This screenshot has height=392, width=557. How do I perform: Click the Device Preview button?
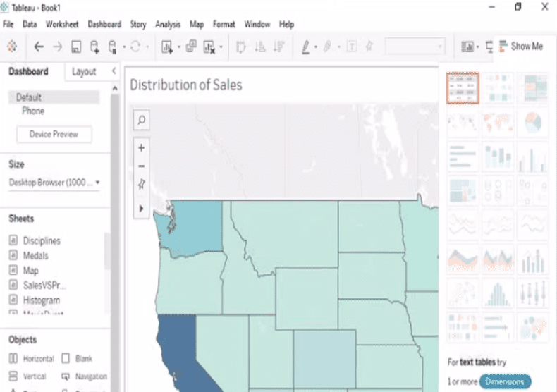[54, 134]
